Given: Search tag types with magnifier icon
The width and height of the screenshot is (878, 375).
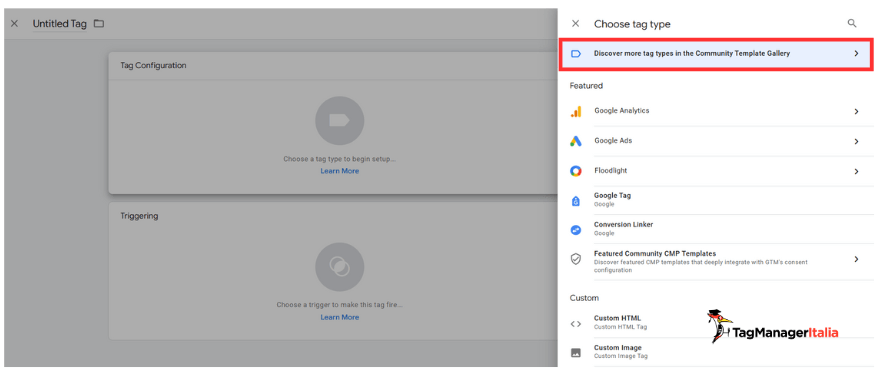Looking at the screenshot, I should point(852,24).
